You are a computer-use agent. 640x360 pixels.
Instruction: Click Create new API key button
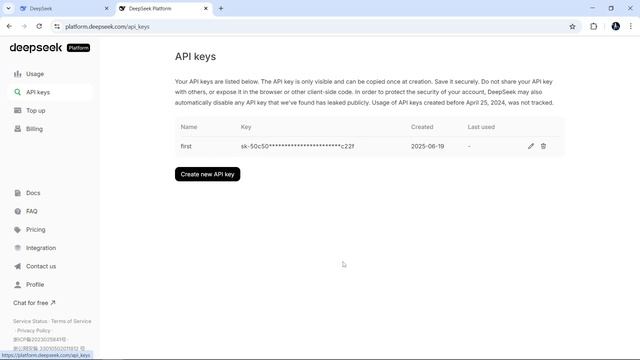[x=207, y=174]
